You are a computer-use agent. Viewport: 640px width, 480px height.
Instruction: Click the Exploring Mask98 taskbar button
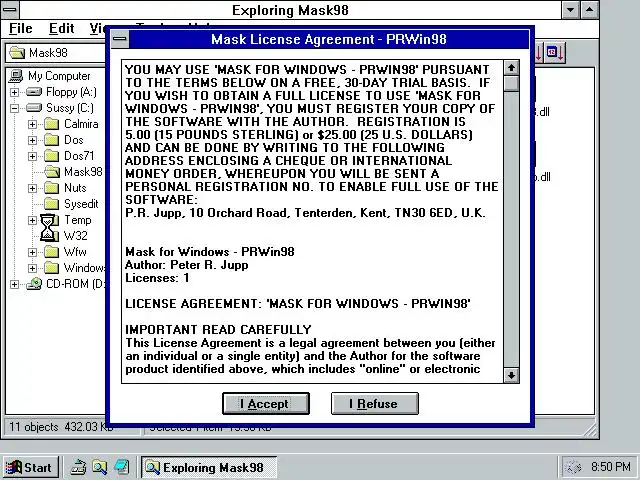tap(209, 467)
